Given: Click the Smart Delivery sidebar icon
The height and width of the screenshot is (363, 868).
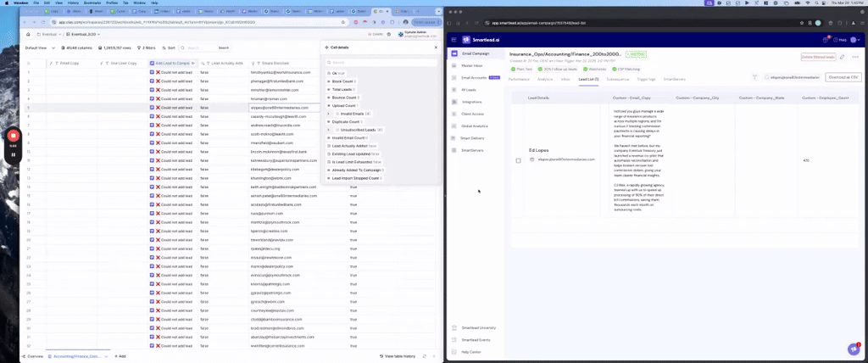Looking at the screenshot, I should 454,137.
